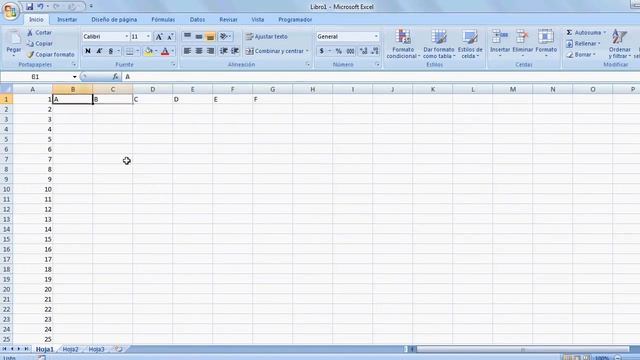Click the horizontal scrollbar

pyautogui.click(x=522, y=349)
